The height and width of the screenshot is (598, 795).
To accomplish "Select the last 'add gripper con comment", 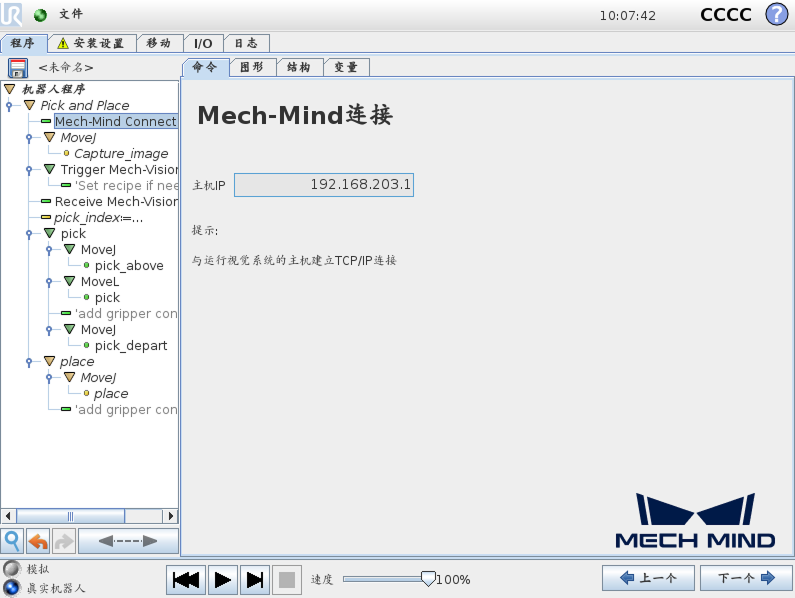I will pyautogui.click(x=126, y=410).
